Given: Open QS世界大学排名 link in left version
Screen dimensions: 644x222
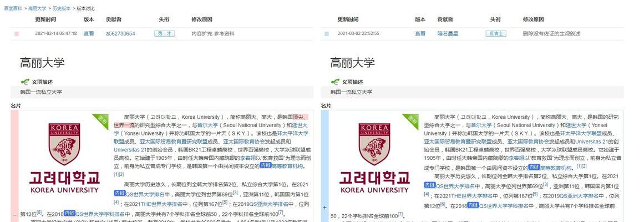Looking at the screenshot, I should 145,194.
